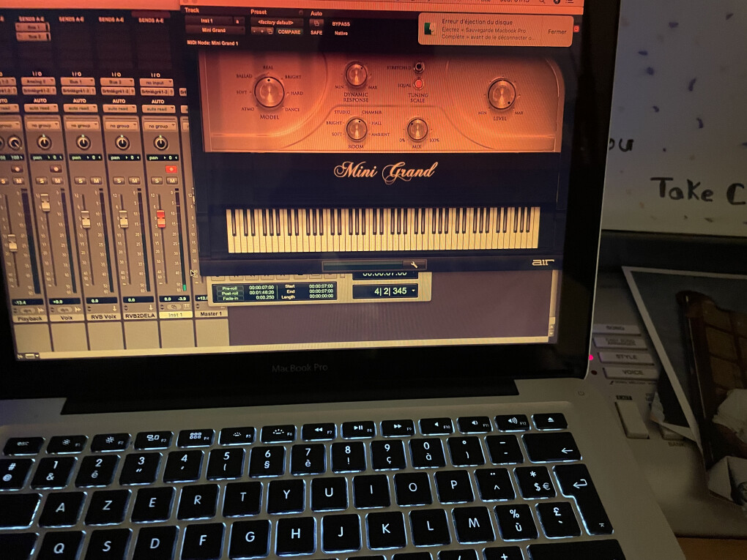Click the down arrow icon on RVB2DELA track

pyautogui.click(x=152, y=308)
